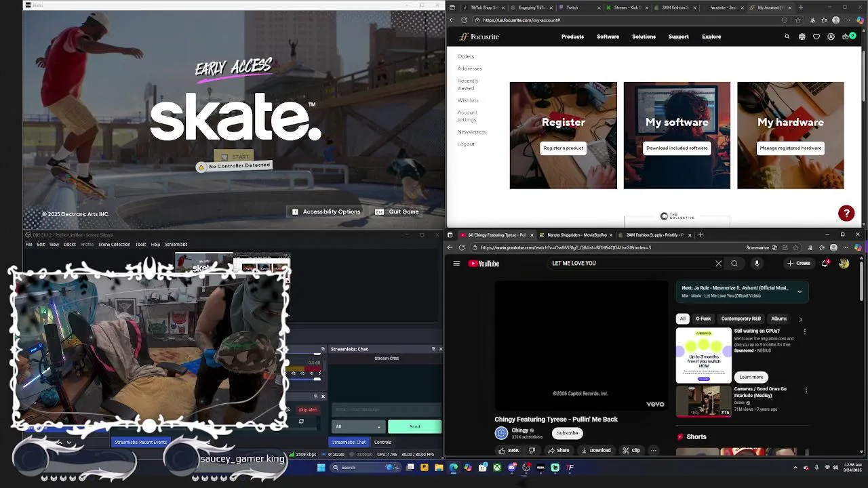Open Cameras / Good Ones Go thumbnail
868x488 pixels.
(704, 401)
